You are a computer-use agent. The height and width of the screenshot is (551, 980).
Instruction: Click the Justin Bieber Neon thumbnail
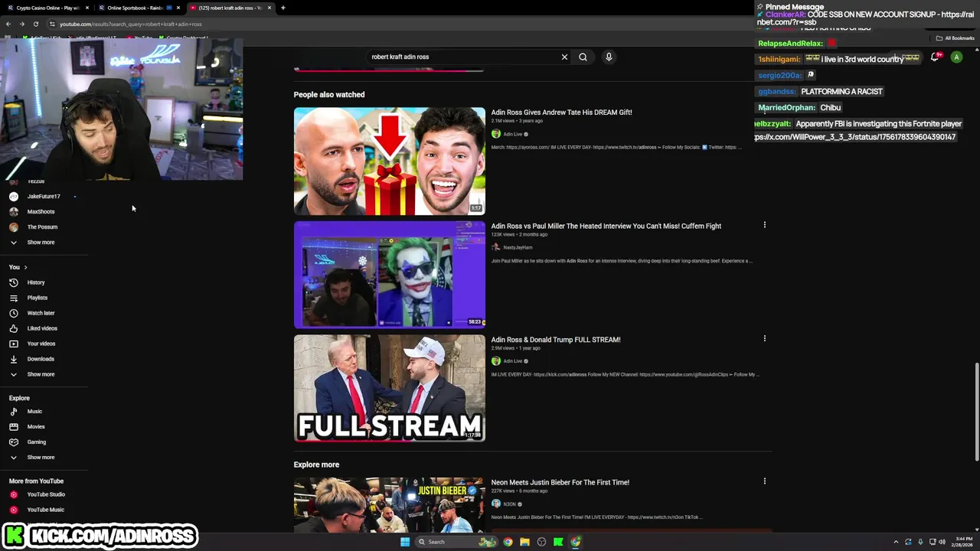(x=390, y=504)
